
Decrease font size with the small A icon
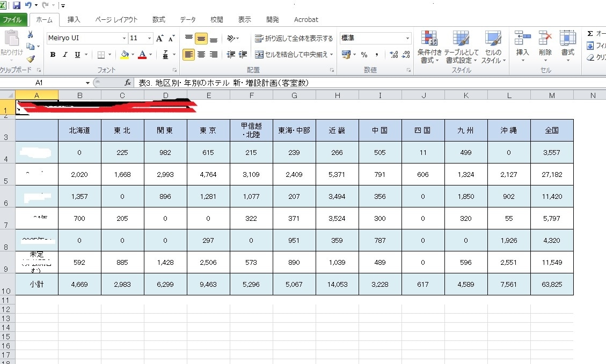click(x=171, y=38)
